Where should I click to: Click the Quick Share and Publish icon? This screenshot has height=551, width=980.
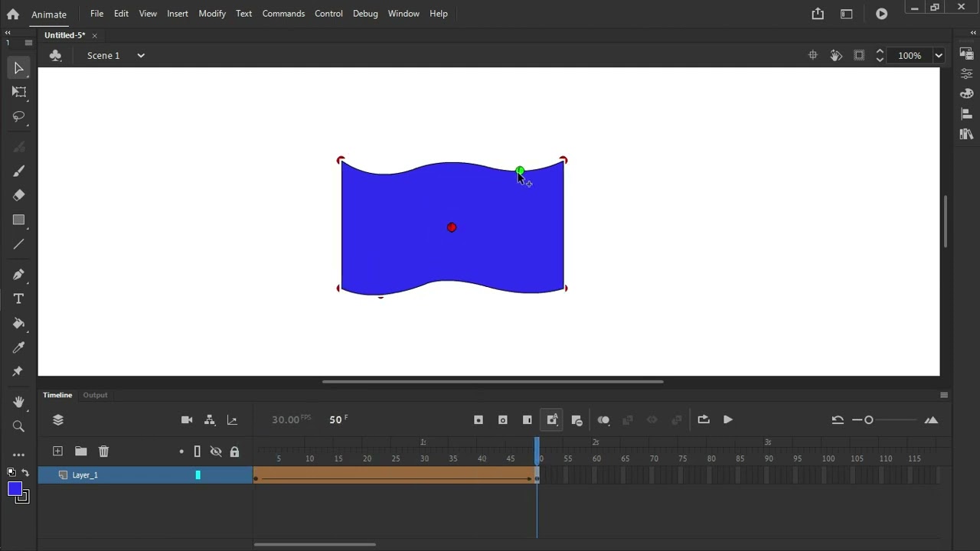(x=818, y=14)
